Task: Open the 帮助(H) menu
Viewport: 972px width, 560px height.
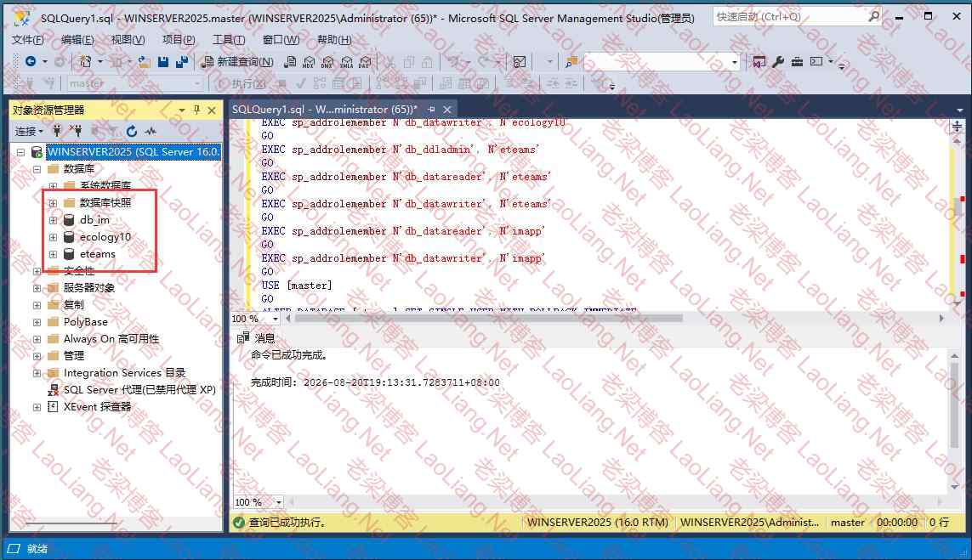Action: pyautogui.click(x=334, y=40)
